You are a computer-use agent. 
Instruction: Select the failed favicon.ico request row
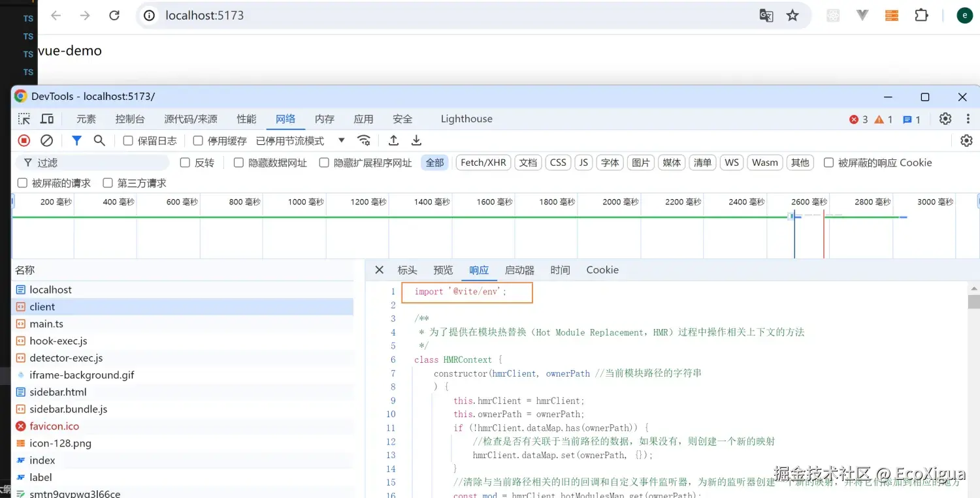[x=183, y=426]
